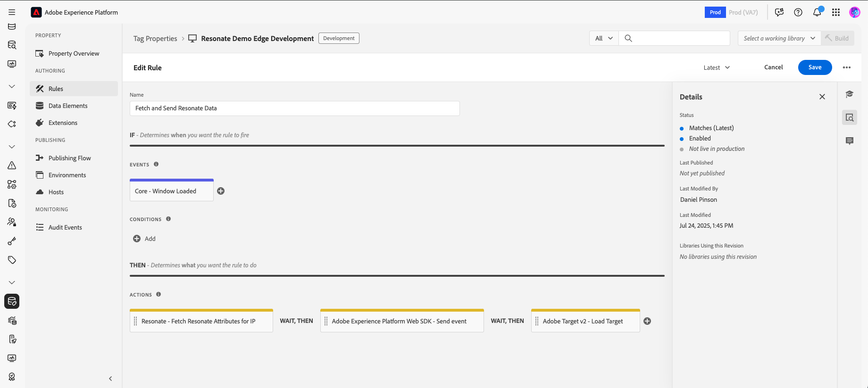This screenshot has height=388, width=868.
Task: Open the highlighted data collection rail icon
Action: pos(12,301)
